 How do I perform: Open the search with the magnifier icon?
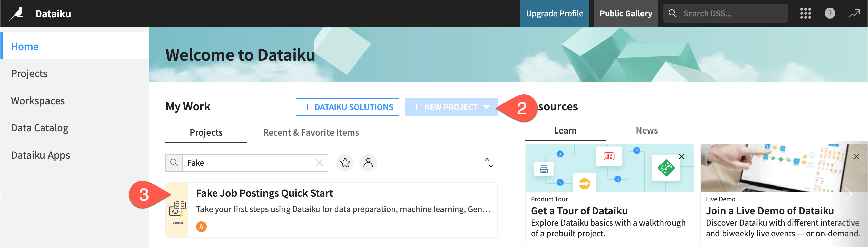(672, 13)
